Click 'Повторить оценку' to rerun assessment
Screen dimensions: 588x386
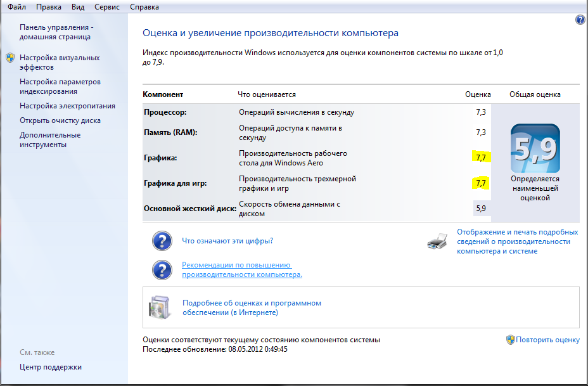[548, 340]
